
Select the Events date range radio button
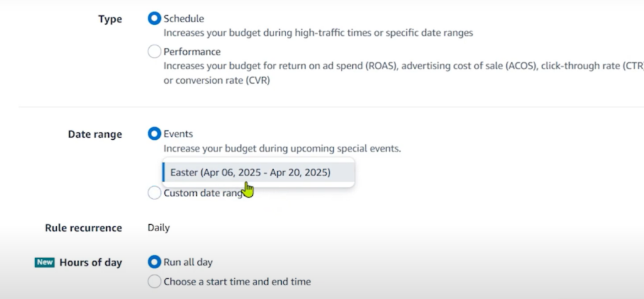(154, 134)
